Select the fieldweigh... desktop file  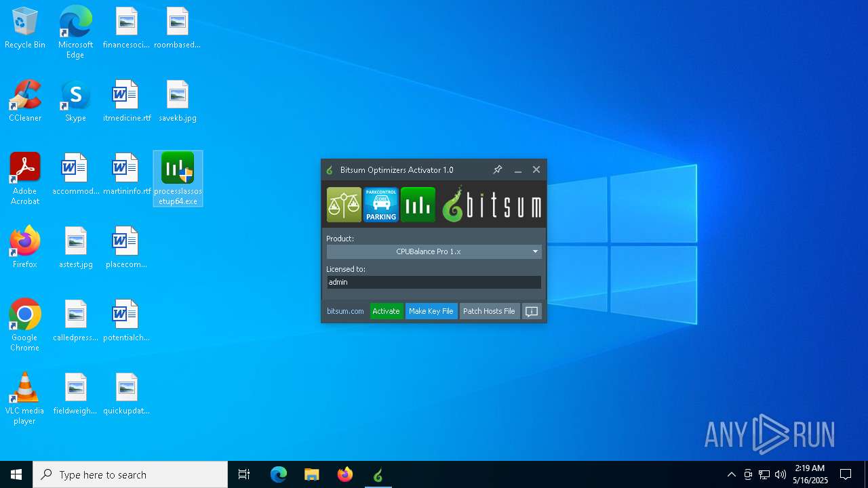click(x=75, y=394)
